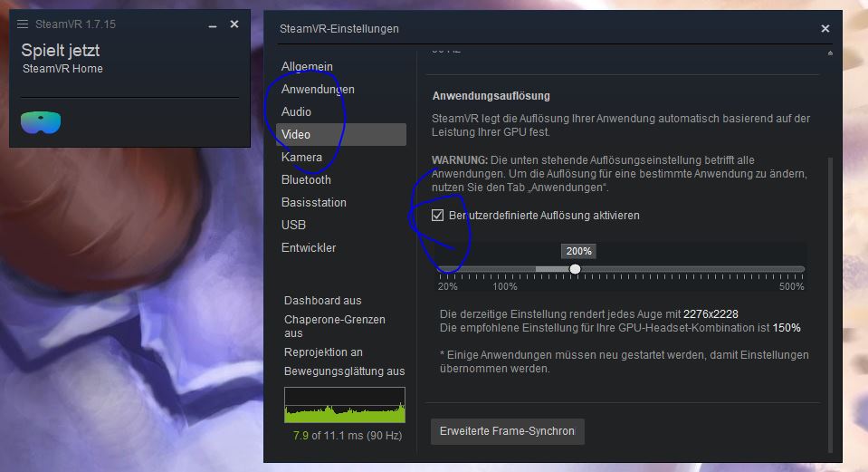Screen dimensions: 868x472
Task: Click the Erweiterte Frame-Synchronisierung button
Action: 508,431
